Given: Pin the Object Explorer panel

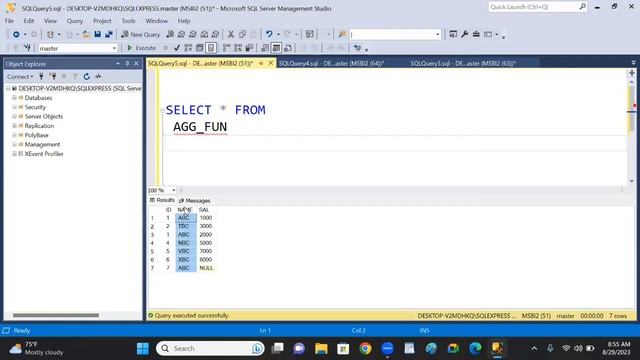Looking at the screenshot, I should coord(127,64).
